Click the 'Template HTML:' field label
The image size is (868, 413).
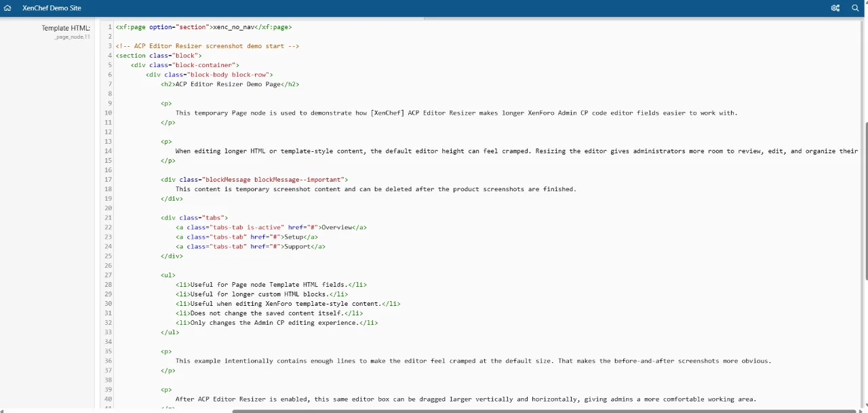[66, 28]
